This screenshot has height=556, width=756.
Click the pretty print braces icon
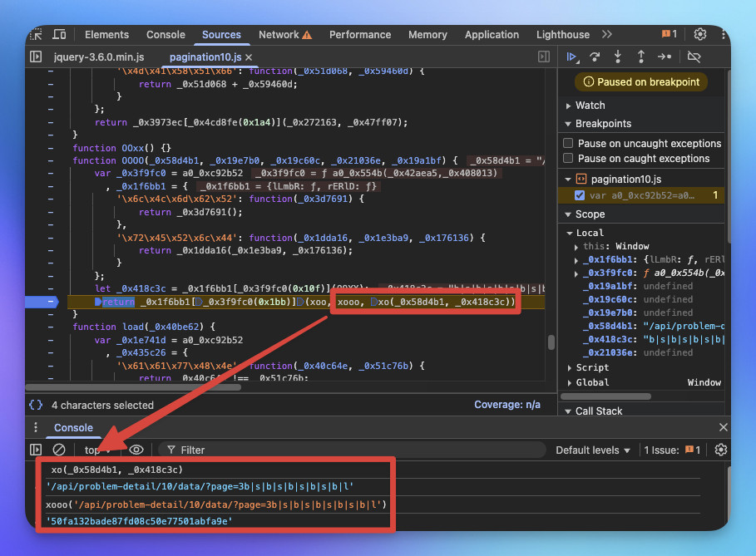click(x=36, y=406)
